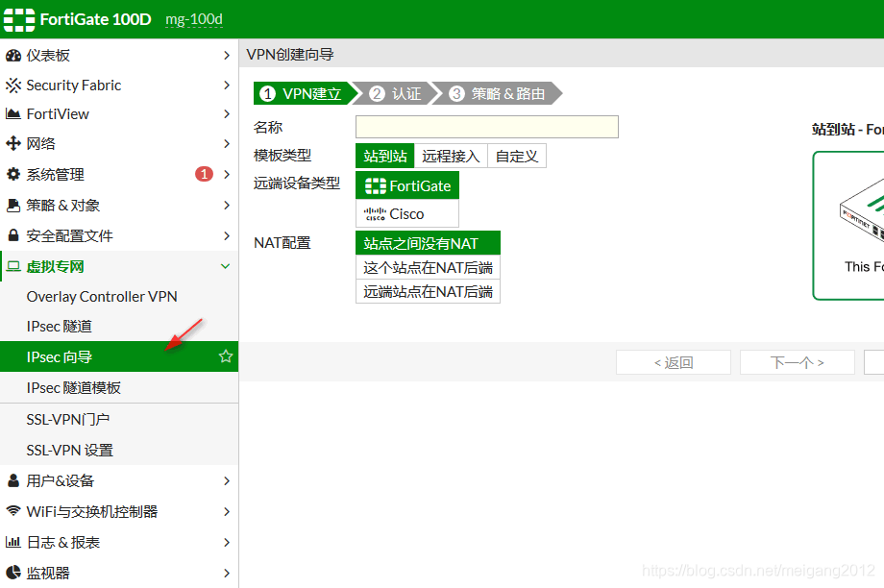The height and width of the screenshot is (588, 884).
Task: Expand the 安全配置文件 chevron
Action: click(227, 235)
